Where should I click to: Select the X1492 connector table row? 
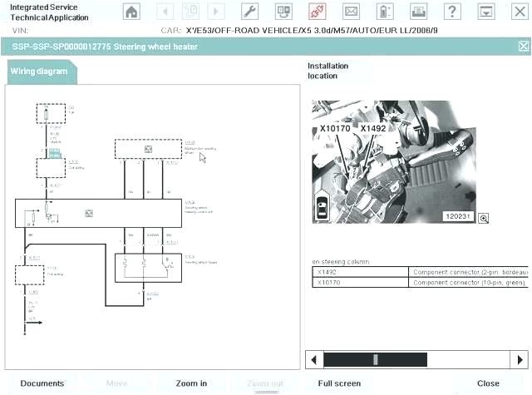(418, 272)
